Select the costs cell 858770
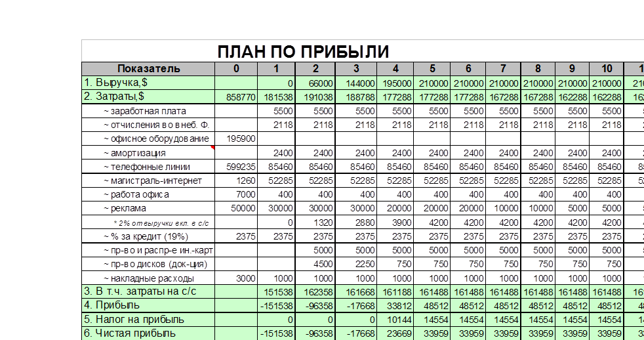This screenshot has width=644, height=340. pos(236,97)
